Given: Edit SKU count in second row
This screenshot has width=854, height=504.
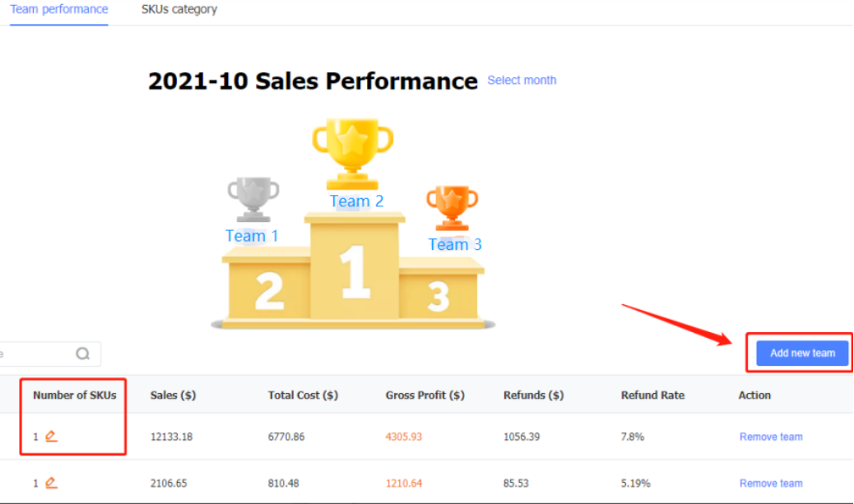Looking at the screenshot, I should point(51,483).
